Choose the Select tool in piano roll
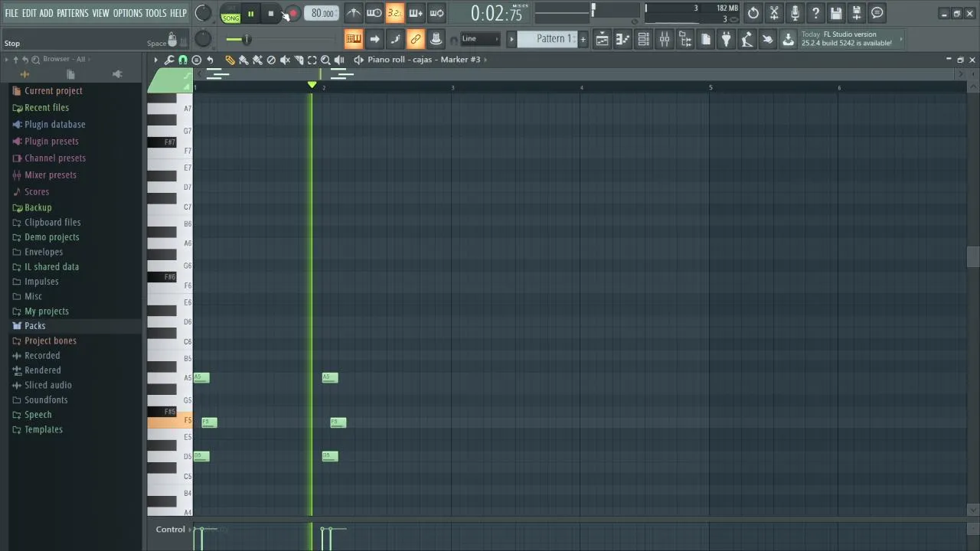Image resolution: width=980 pixels, height=551 pixels. coord(312,60)
